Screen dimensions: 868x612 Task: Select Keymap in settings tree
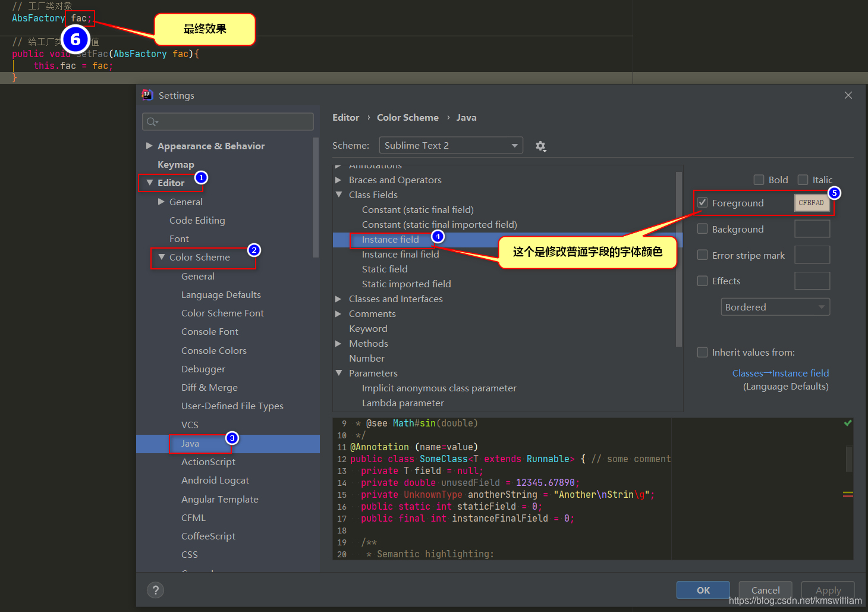coord(175,164)
